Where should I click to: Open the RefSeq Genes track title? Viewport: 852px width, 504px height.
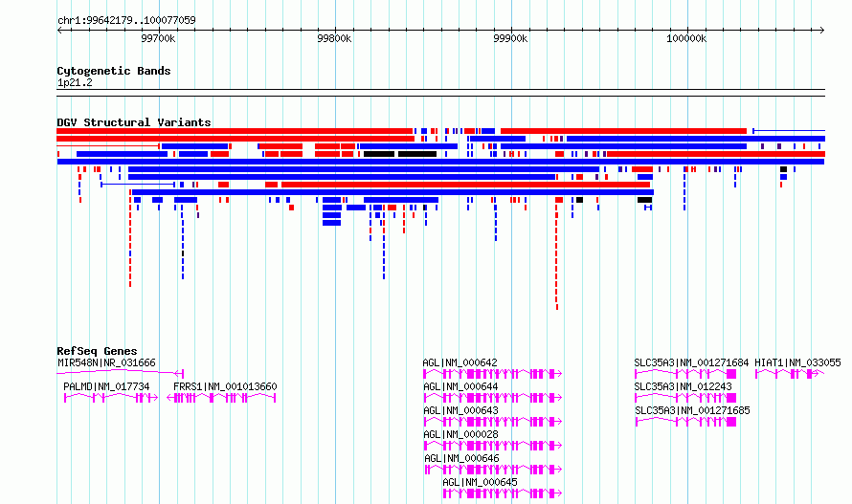click(98, 351)
